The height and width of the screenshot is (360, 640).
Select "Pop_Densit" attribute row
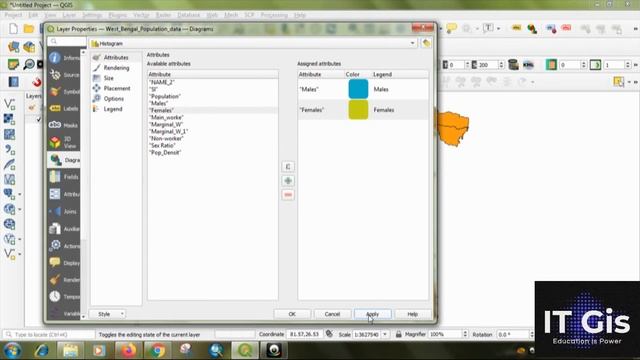click(213, 152)
